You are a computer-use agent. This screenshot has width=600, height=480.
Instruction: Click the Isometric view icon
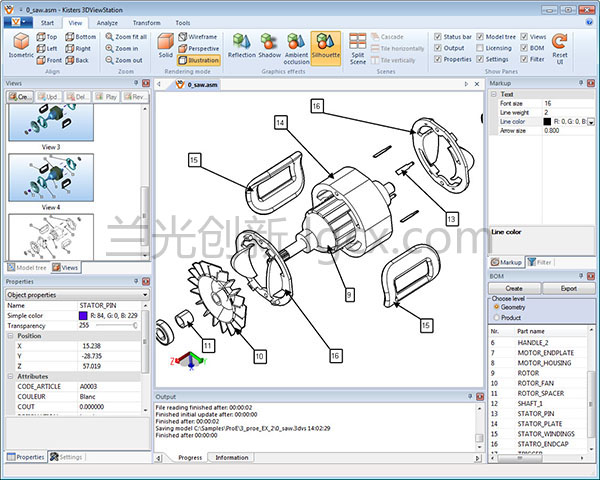coord(23,45)
